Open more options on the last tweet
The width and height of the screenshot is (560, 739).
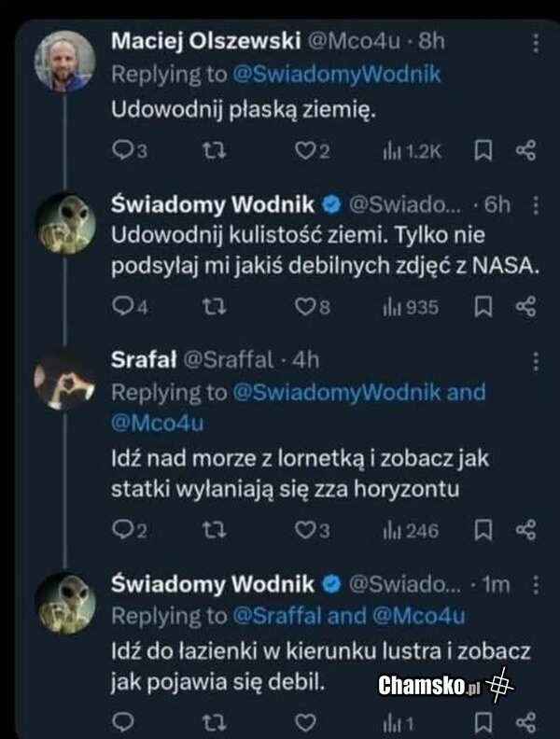coord(535,585)
